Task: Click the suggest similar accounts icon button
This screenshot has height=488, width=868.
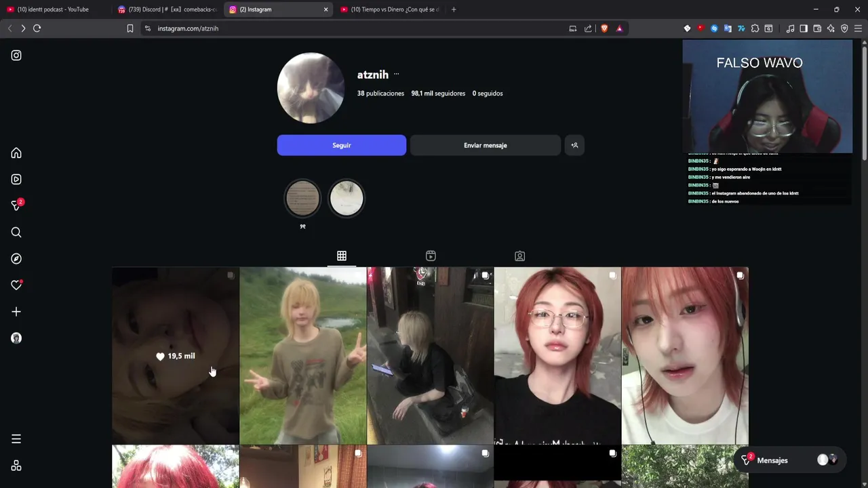Action: (x=574, y=145)
